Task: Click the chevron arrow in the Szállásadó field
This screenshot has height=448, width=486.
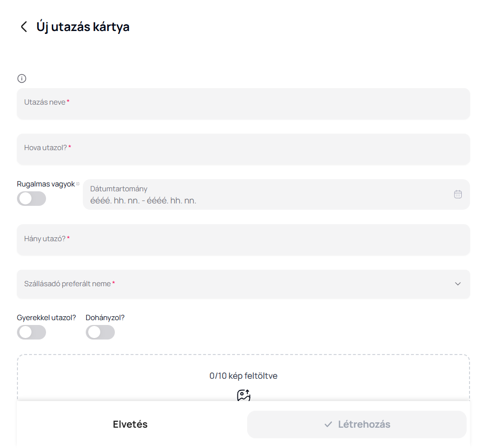Action: [457, 284]
